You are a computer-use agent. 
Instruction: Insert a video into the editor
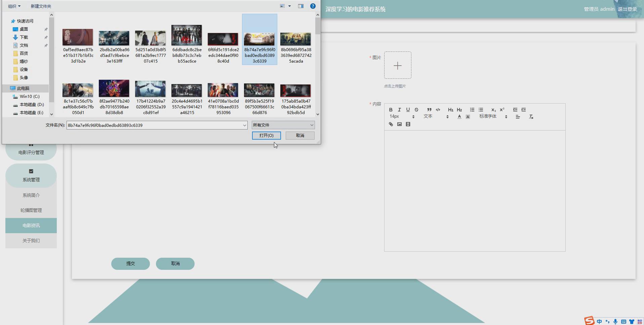[x=408, y=124]
